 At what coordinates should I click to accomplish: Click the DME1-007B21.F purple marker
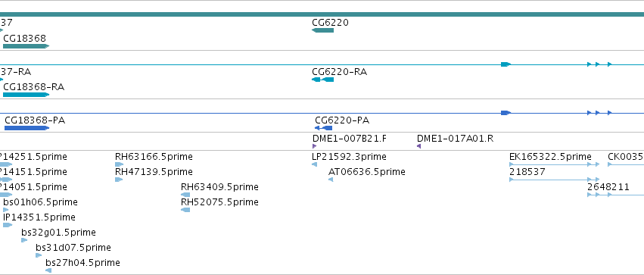(x=315, y=146)
